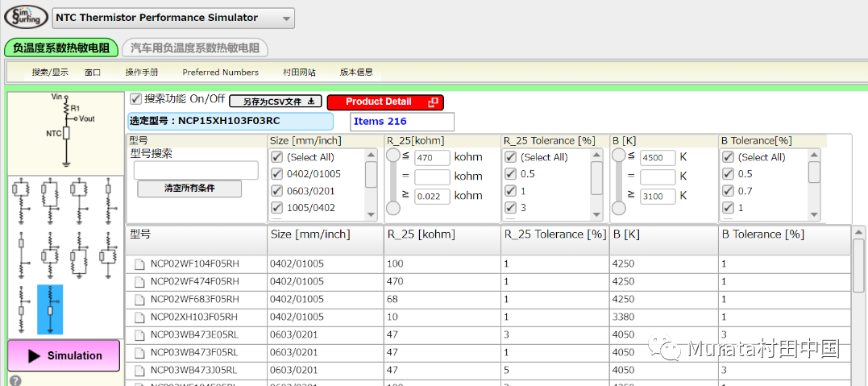Select third circuit topology in top row
Viewport: 868px width, 386px height.
(x=80, y=201)
